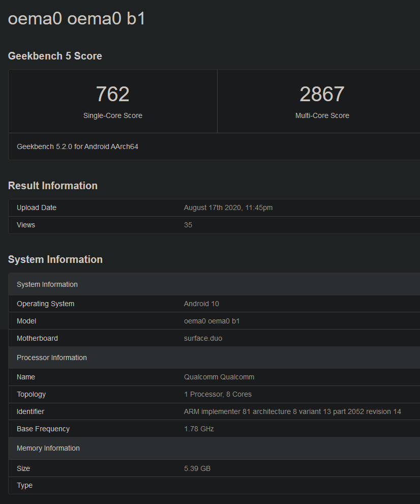The height and width of the screenshot is (504, 420).
Task: Click the 'Topology' row label
Action: pos(31,394)
